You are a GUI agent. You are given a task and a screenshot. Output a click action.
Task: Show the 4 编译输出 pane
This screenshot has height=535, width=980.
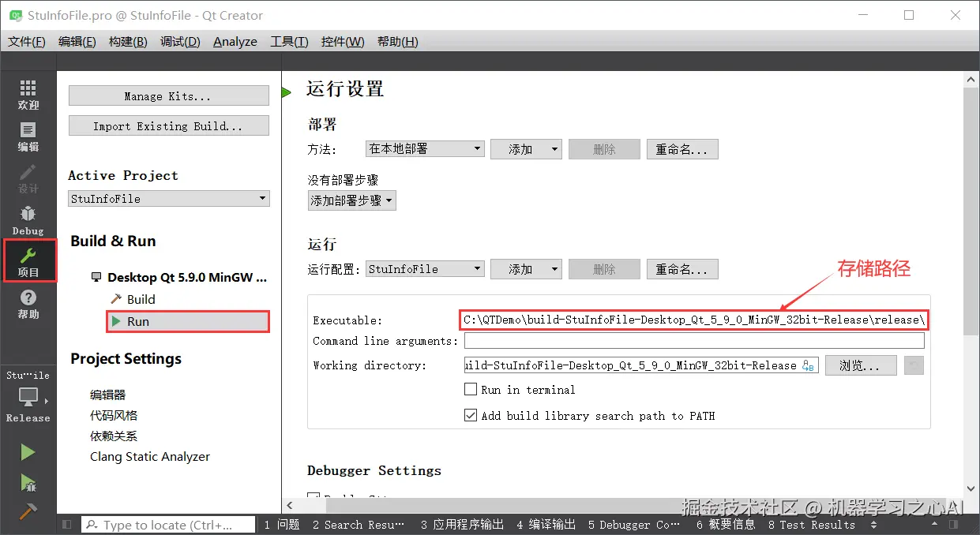click(546, 525)
